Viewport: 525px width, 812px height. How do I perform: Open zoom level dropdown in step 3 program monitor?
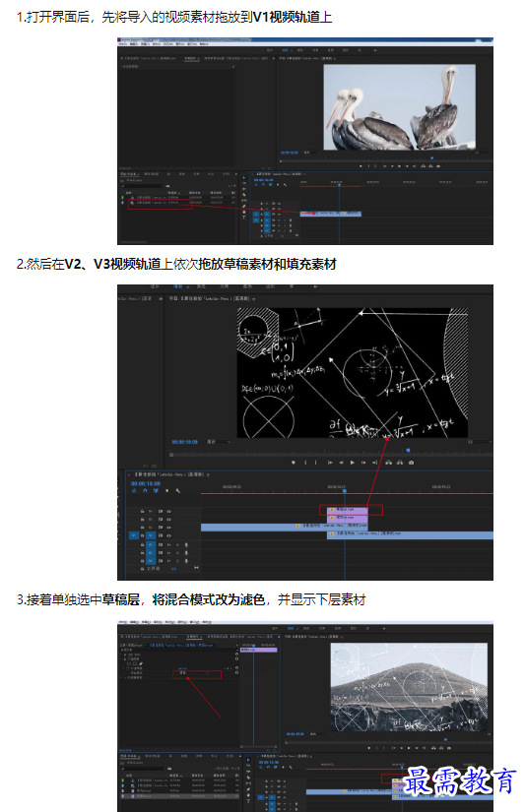(318, 734)
